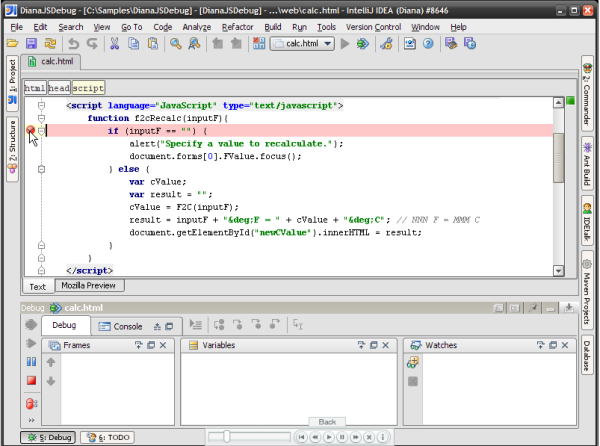Toggle the breakpoint on the if line
The height and width of the screenshot is (446, 600).
click(x=31, y=130)
